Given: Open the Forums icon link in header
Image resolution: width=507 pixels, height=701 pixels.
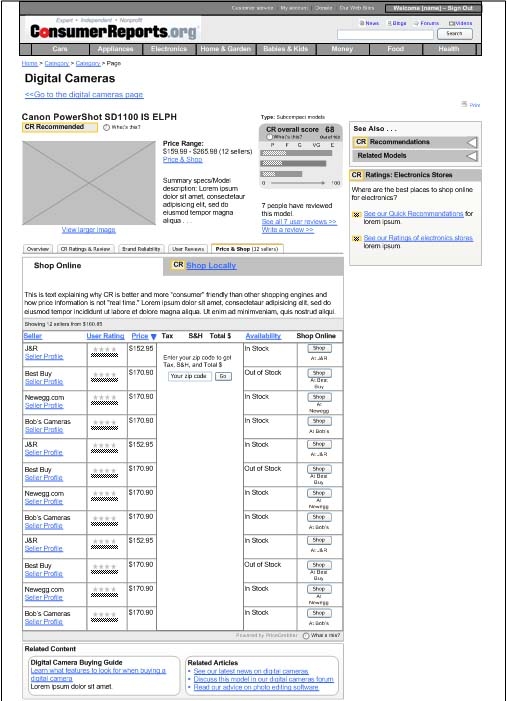Looking at the screenshot, I should [x=426, y=23].
